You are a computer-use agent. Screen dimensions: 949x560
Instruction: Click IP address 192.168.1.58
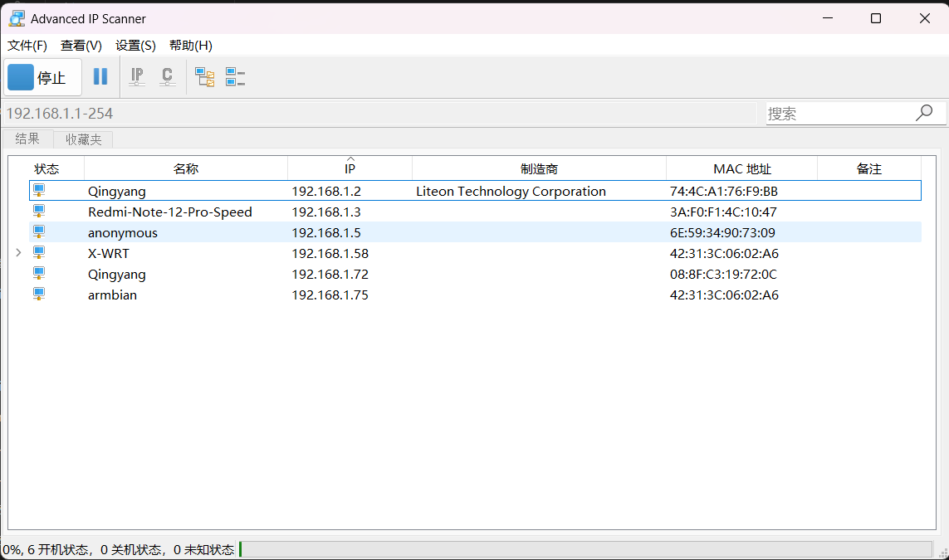tap(330, 253)
